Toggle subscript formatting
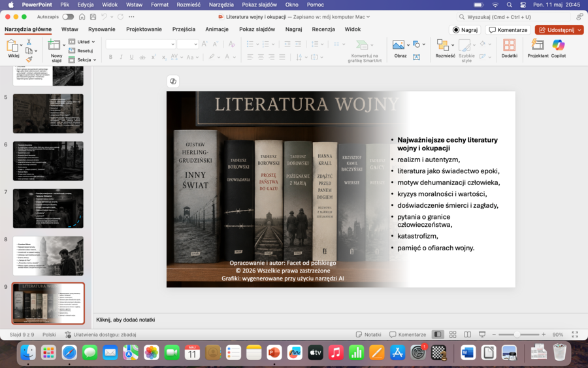The height and width of the screenshot is (368, 588). click(164, 57)
